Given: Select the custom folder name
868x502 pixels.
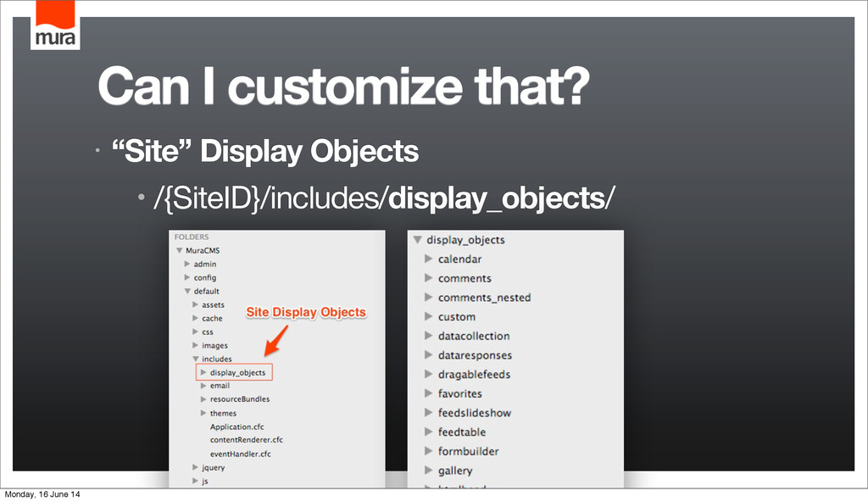Looking at the screenshot, I should 457,317.
